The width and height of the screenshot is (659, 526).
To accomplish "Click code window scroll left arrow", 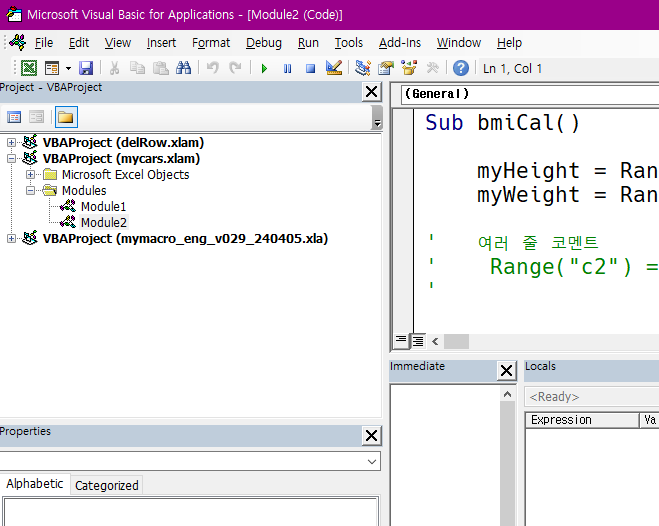I will (x=435, y=342).
